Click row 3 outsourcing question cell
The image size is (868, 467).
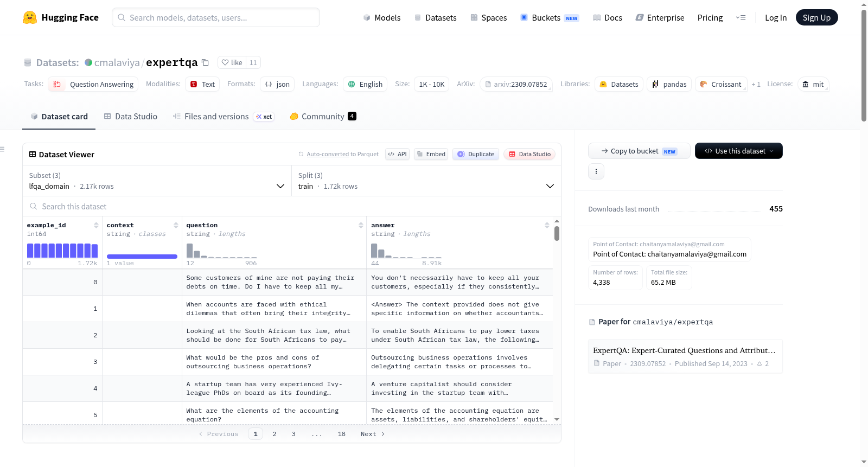pos(274,362)
